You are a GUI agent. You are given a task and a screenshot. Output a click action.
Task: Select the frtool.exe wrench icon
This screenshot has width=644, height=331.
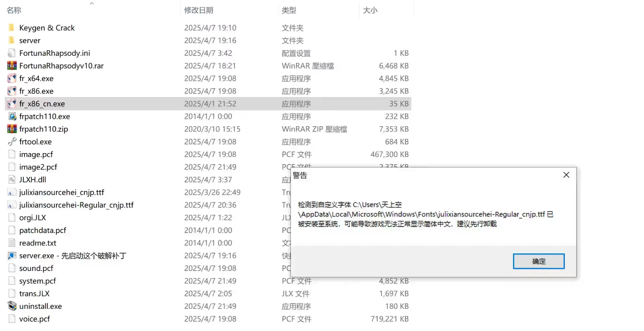(12, 142)
